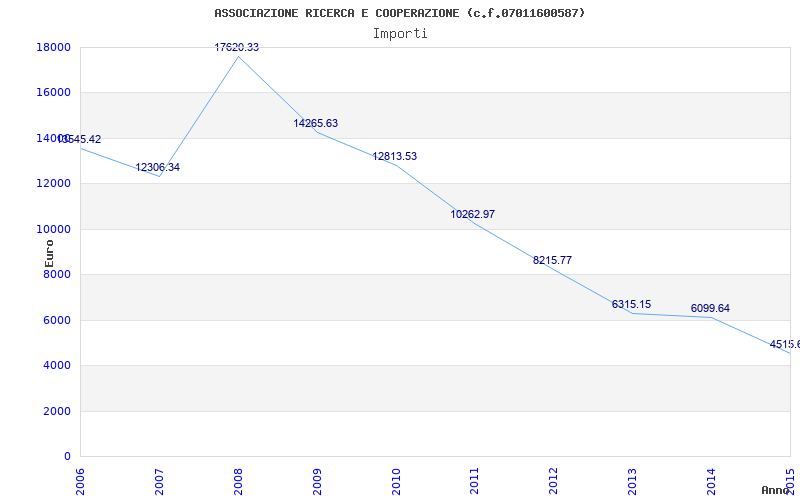
Task: Click the Euro y-axis title
Action: 49,254
